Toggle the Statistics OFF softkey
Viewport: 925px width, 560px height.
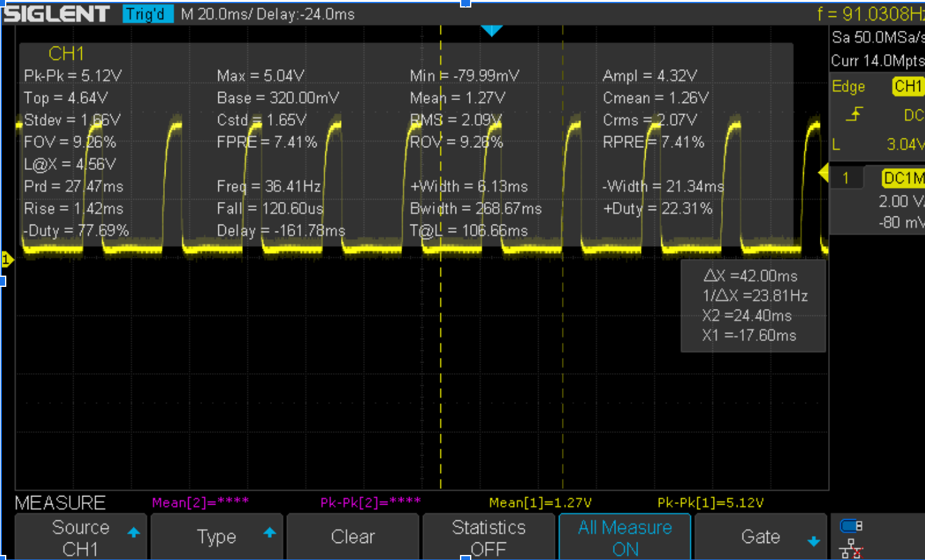click(488, 537)
